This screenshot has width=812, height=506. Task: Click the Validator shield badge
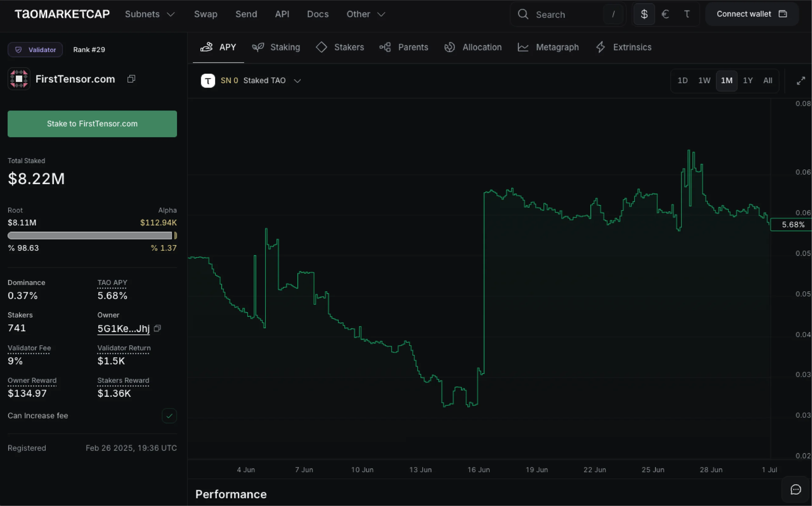(x=35, y=50)
